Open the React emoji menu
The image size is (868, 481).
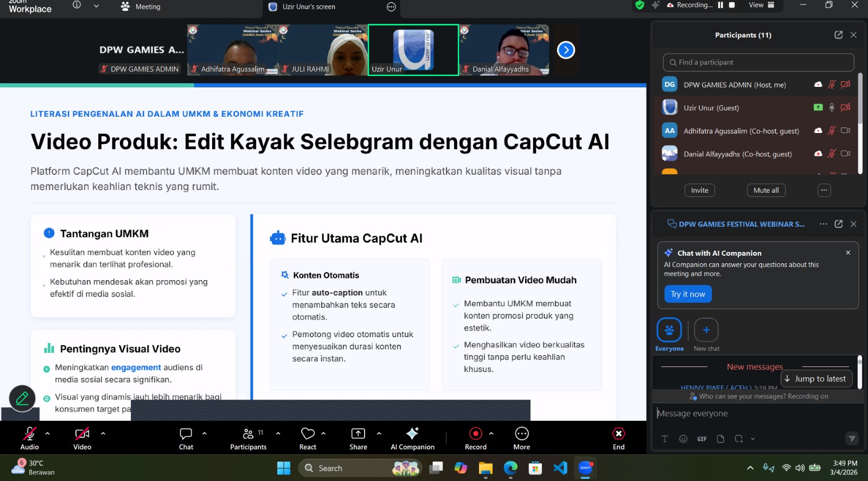308,434
